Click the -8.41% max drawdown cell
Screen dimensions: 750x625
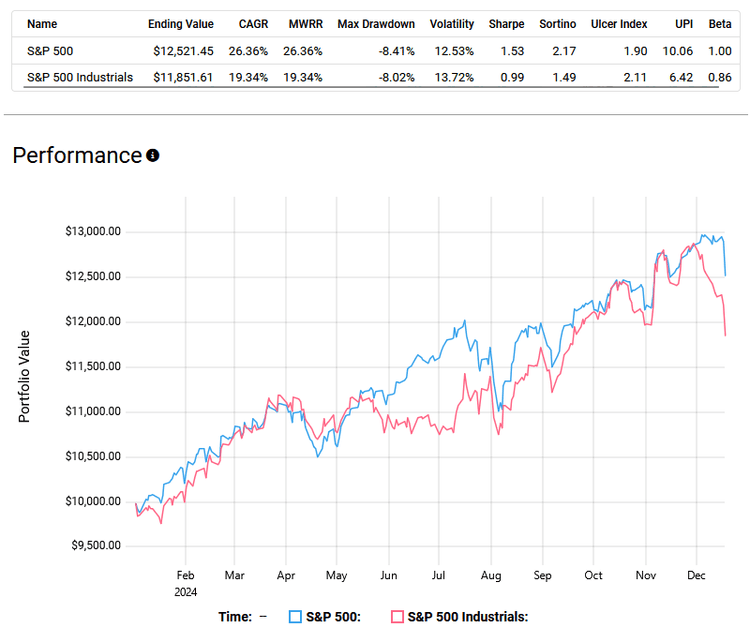(x=397, y=51)
